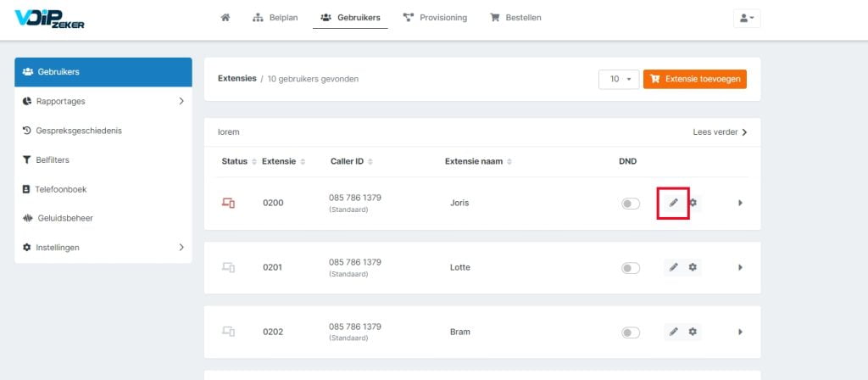Click Extensie toevoegen button

pyautogui.click(x=695, y=79)
